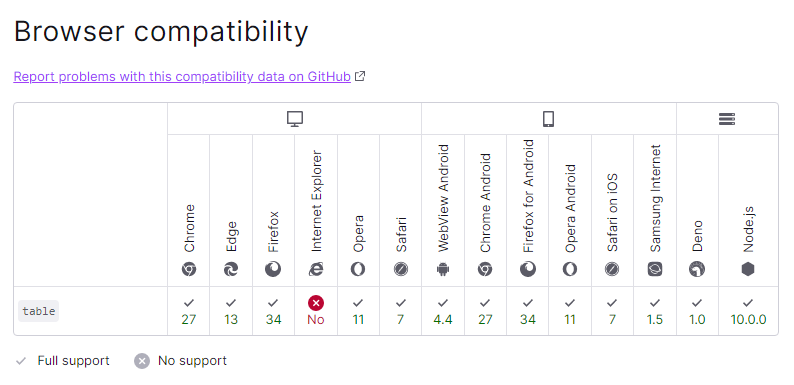Click the table feature code label
The width and height of the screenshot is (794, 385).
pos(38,311)
